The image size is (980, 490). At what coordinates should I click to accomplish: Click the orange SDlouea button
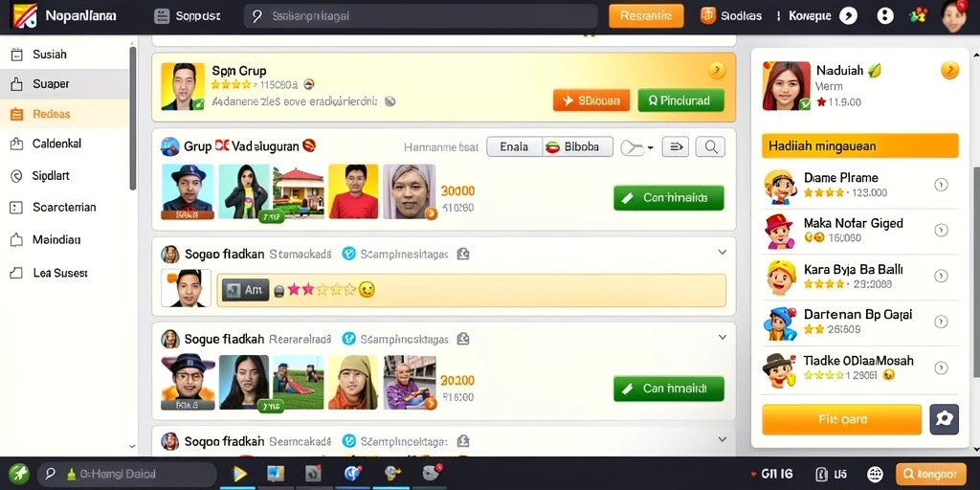click(x=591, y=100)
